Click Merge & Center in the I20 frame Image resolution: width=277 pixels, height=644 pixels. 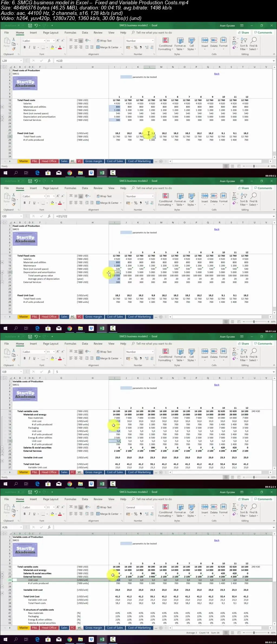(107, 203)
